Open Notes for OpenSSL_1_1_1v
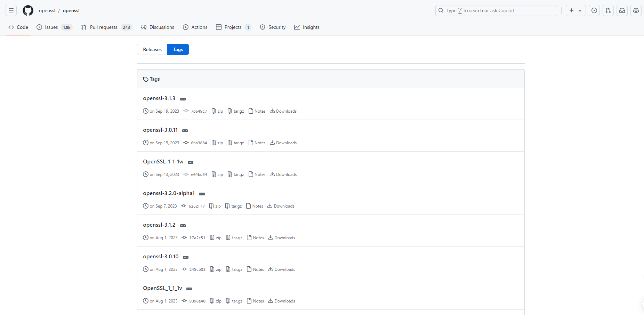The width and height of the screenshot is (644, 315). click(x=255, y=301)
